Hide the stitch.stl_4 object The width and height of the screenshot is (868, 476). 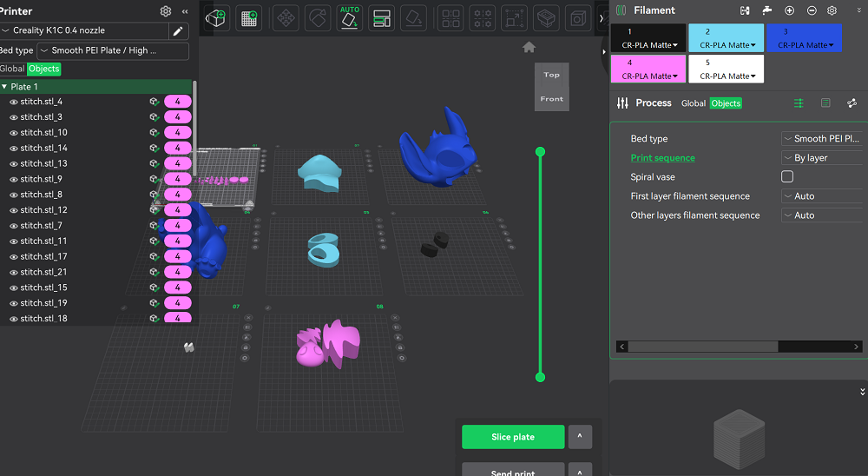tap(14, 102)
